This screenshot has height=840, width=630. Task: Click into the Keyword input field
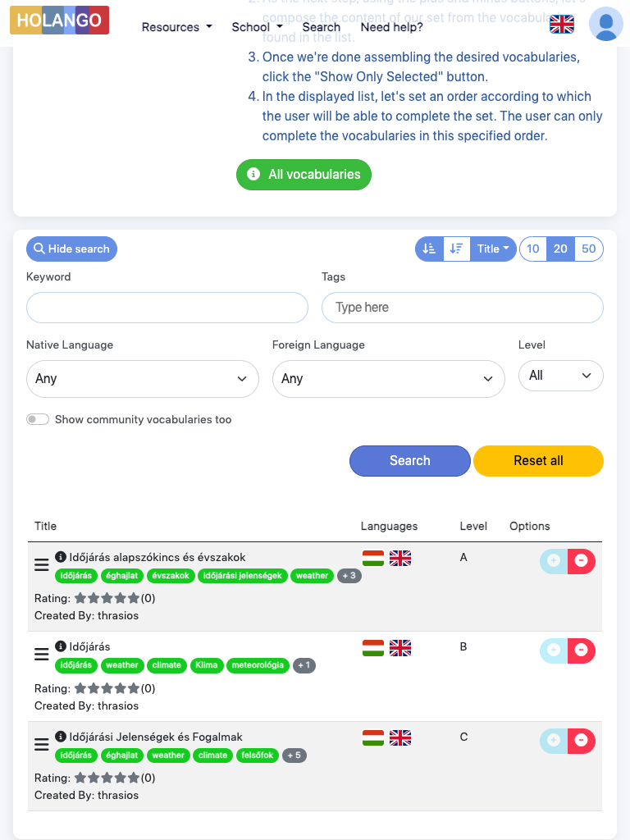[x=167, y=308]
